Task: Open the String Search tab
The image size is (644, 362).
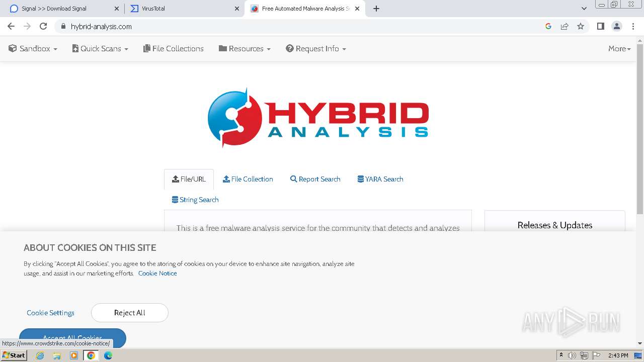Action: click(x=195, y=200)
